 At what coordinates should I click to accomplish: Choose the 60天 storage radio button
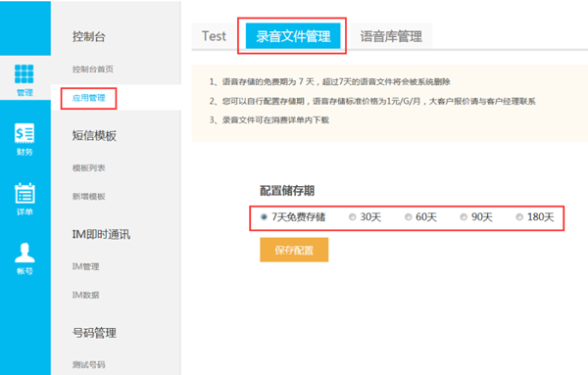pyautogui.click(x=408, y=217)
